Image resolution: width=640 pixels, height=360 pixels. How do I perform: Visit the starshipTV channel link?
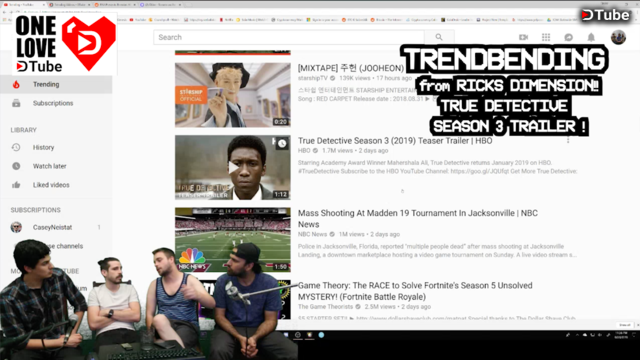pyautogui.click(x=313, y=78)
